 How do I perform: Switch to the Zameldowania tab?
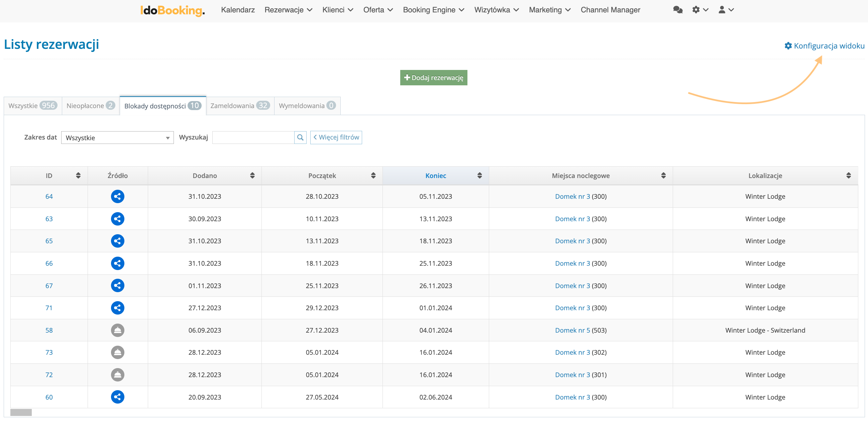[x=240, y=105]
